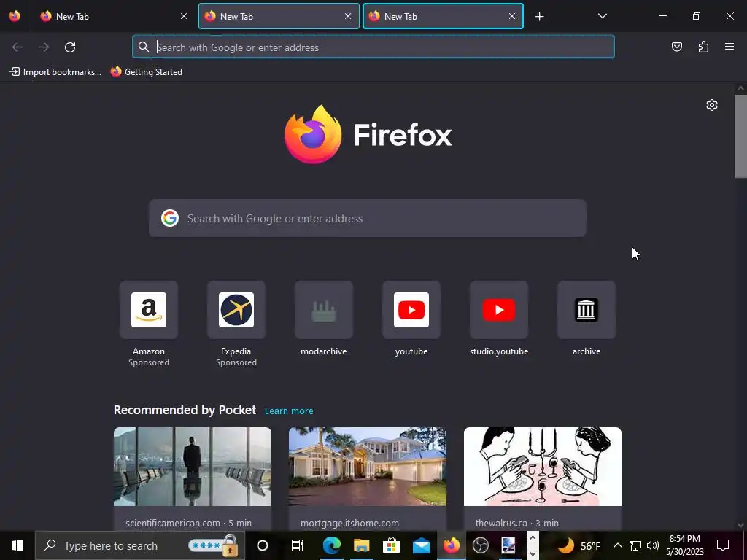Screen dimensions: 747x560
Task: Open Microsoft Store from taskbar
Action: [391, 545]
